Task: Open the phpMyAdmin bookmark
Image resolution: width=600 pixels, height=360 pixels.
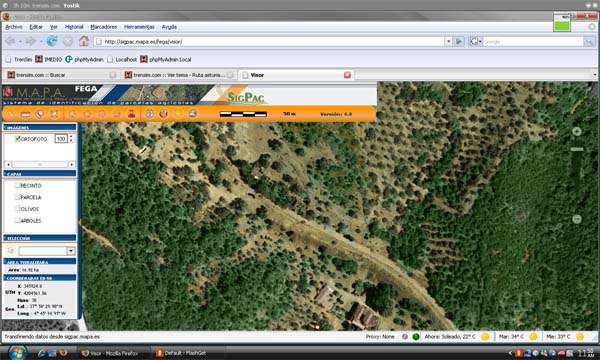Action: click(85, 59)
